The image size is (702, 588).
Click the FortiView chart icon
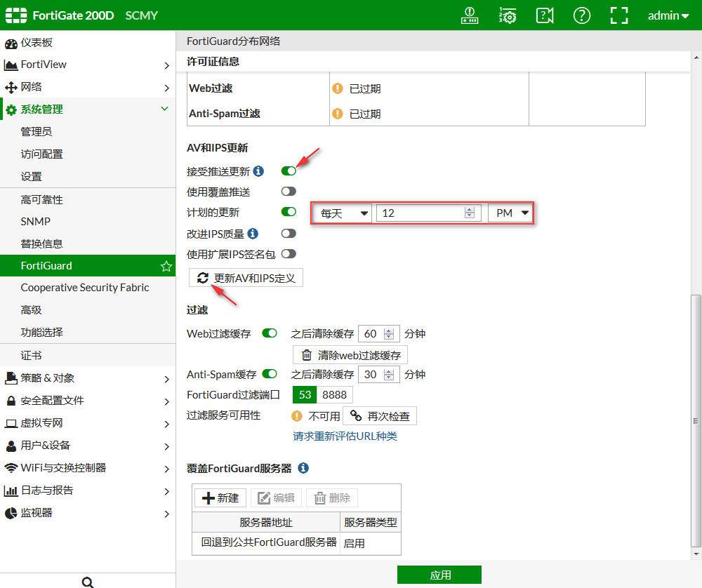pyautogui.click(x=11, y=65)
